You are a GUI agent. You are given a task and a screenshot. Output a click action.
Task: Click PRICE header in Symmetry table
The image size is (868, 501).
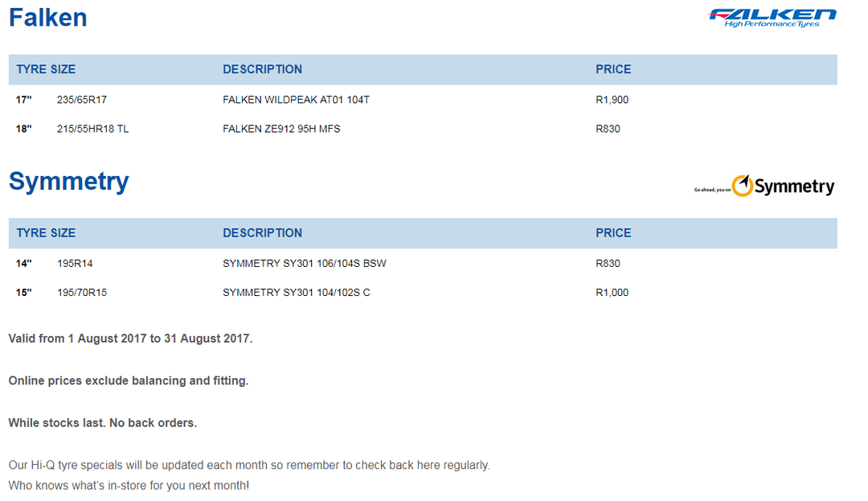pyautogui.click(x=613, y=233)
